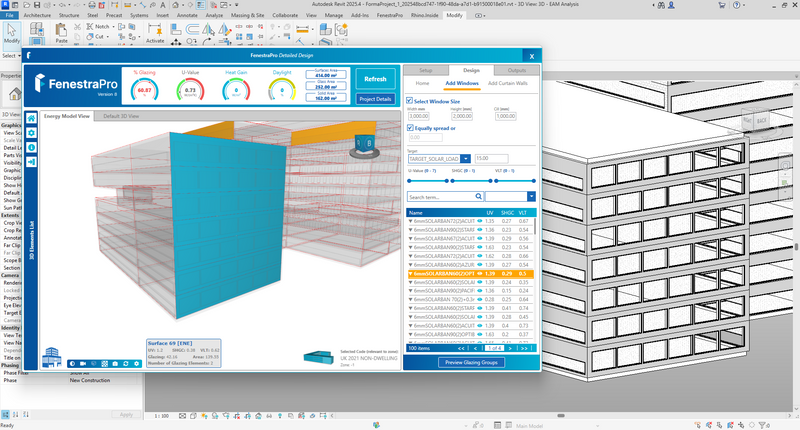Open the vertical 3D Elements List panel

(x=32, y=240)
